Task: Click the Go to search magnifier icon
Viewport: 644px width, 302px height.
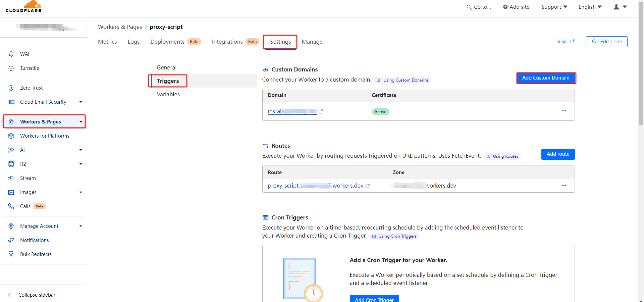Action: click(469, 7)
